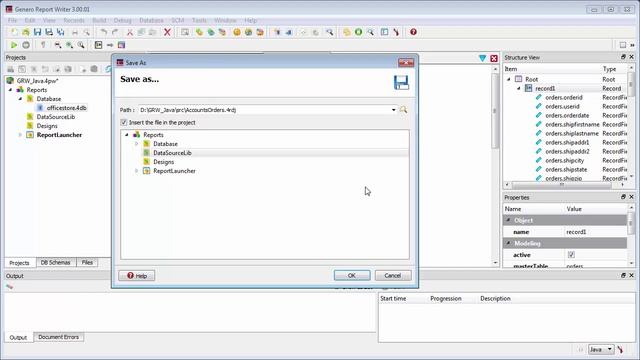This screenshot has width=640, height=360.
Task: Click the green circle icon in main toolbar
Action: 358,32
